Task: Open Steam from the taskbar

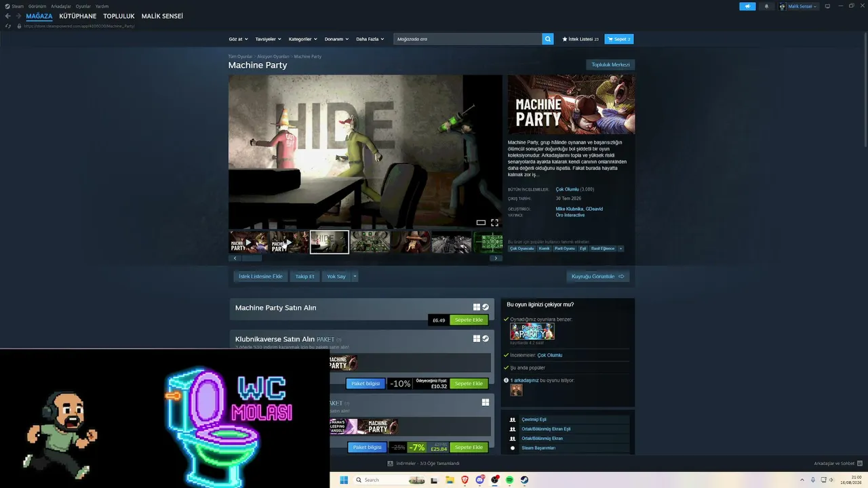Action: pyautogui.click(x=524, y=480)
